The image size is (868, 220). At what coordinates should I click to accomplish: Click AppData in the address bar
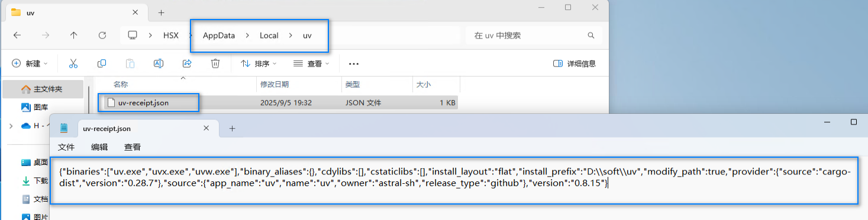219,36
